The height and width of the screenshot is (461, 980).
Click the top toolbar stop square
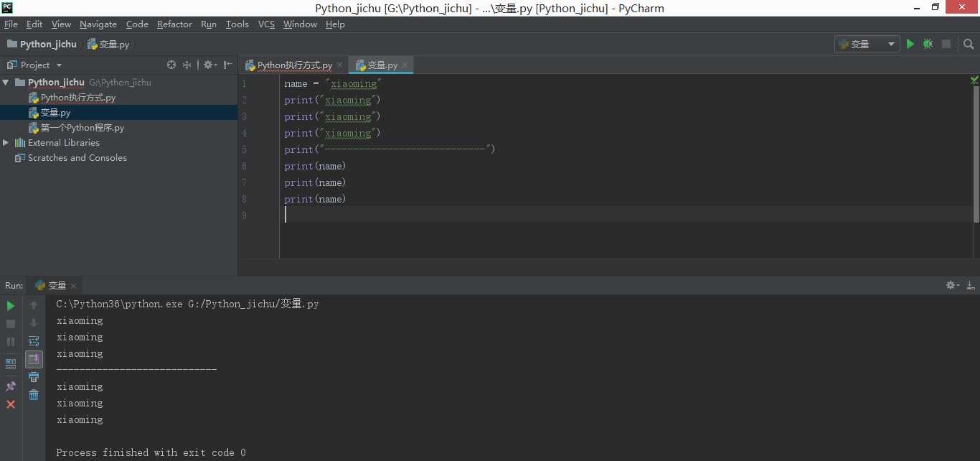946,44
